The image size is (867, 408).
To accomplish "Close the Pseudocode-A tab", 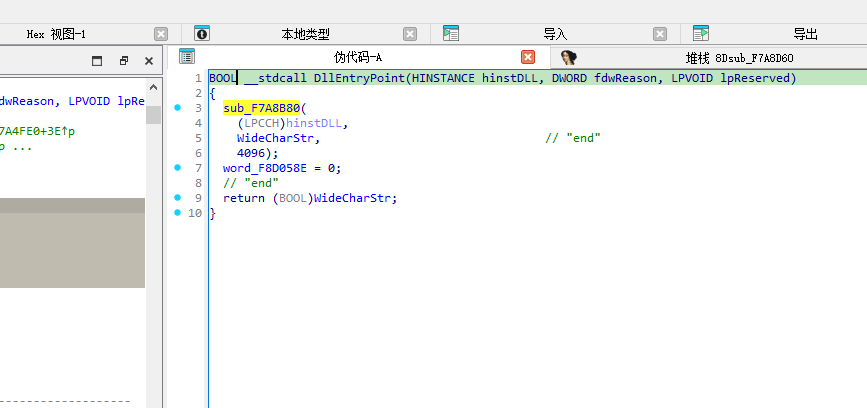I will point(528,57).
